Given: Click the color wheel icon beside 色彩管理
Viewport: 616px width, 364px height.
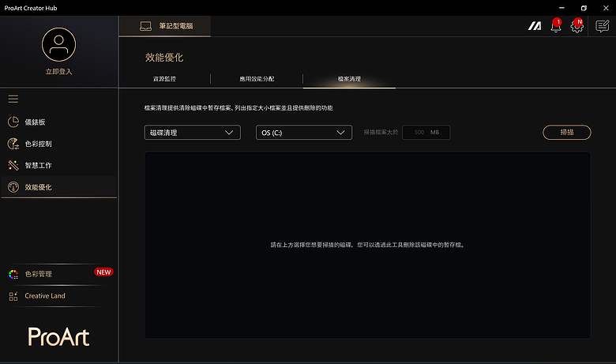Looking at the screenshot, I should point(13,274).
